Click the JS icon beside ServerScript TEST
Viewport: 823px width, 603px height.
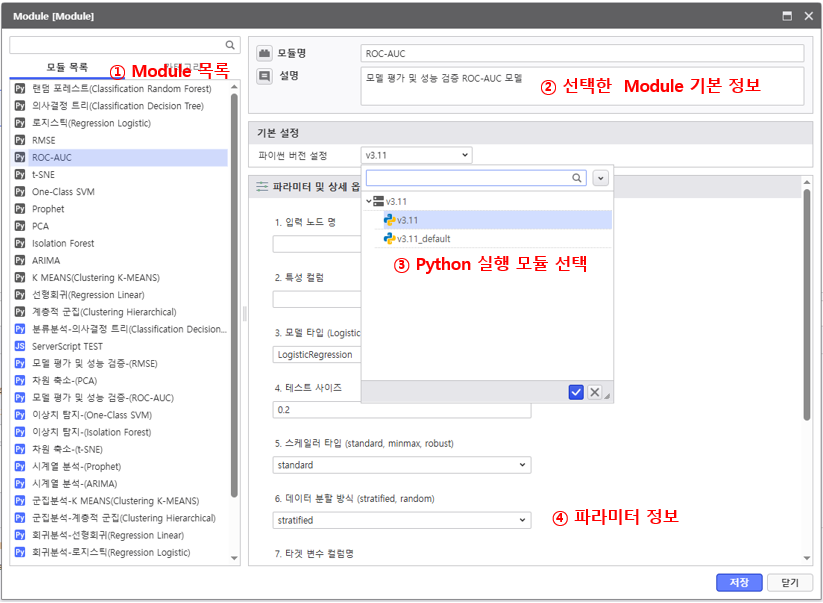pyautogui.click(x=20, y=346)
